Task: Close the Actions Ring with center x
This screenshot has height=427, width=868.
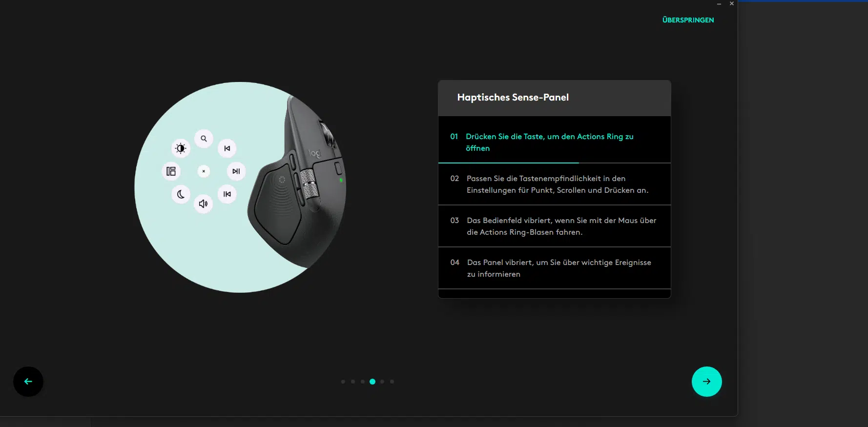Action: pos(204,171)
